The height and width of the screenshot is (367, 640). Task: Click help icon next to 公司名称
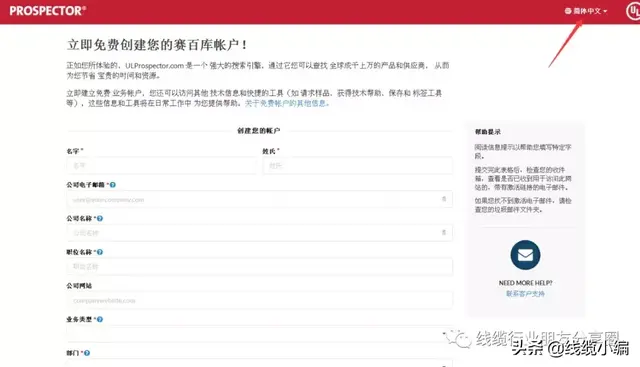[100, 218]
